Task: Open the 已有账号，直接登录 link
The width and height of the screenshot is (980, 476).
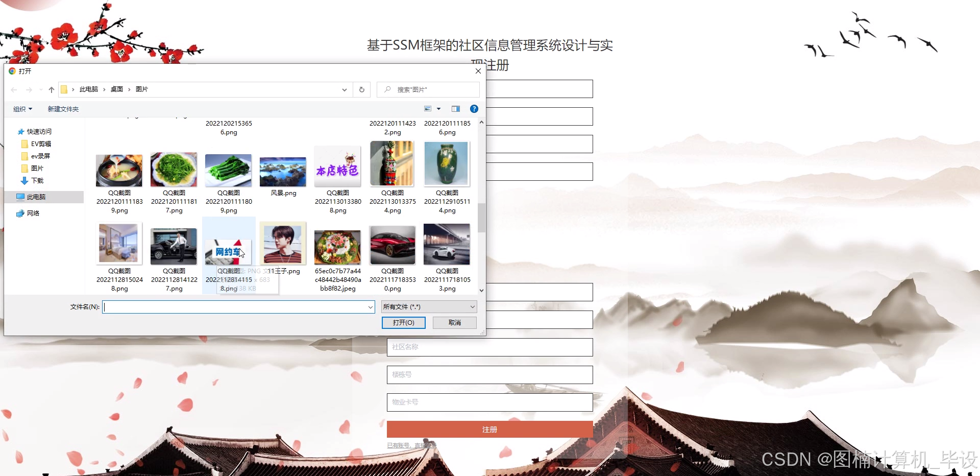Action: (411, 445)
